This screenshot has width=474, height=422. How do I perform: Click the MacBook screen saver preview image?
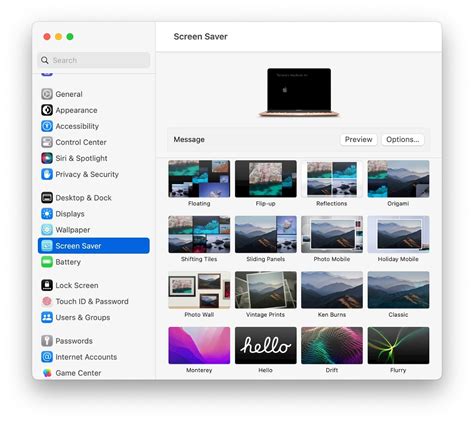click(299, 92)
